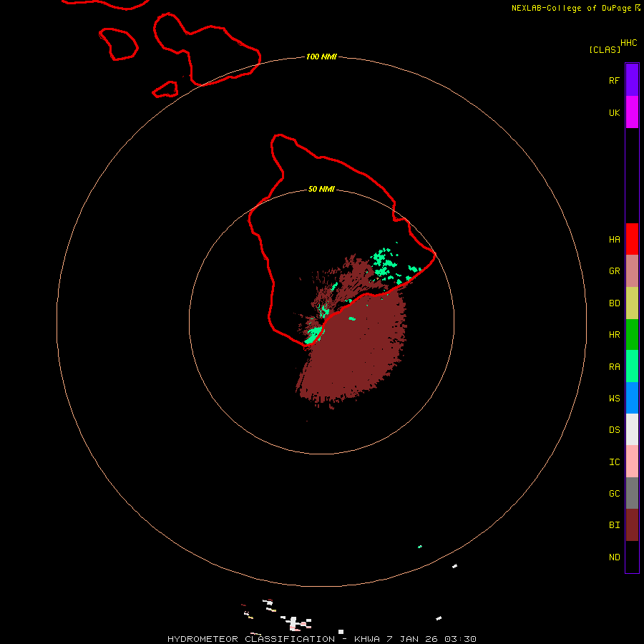The image size is (644, 644).
Task: Click the 'WS' legend label
Action: pyautogui.click(x=614, y=398)
